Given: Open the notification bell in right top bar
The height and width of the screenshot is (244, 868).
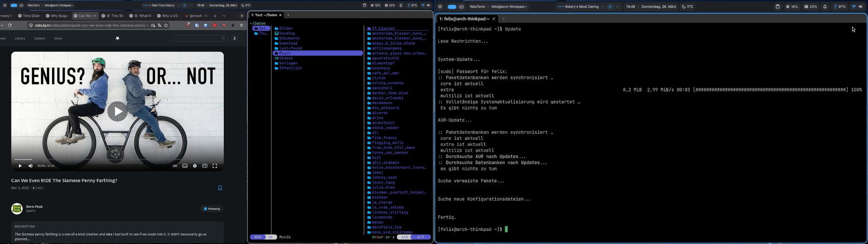Looking at the screenshot, I should [x=825, y=7].
